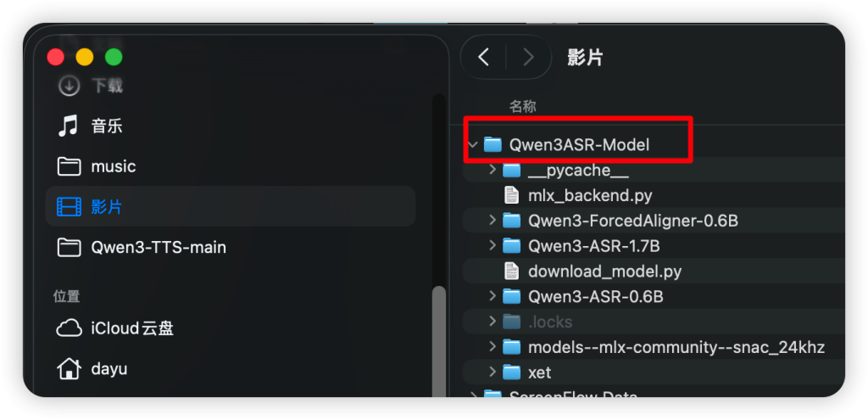Select Qwen3-TTS-main in the sidebar

[158, 248]
